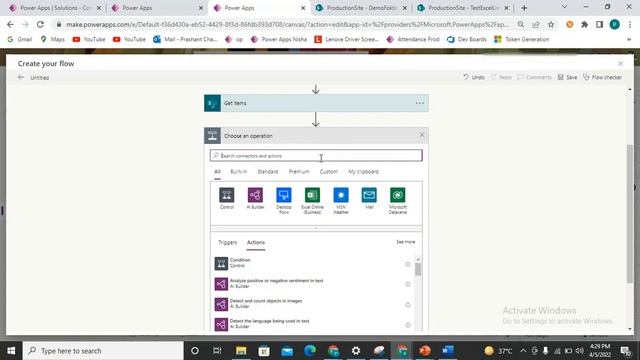Switch to Power Apps | Solutions browser tab
This screenshot has height=360, width=640.
[x=56, y=8]
